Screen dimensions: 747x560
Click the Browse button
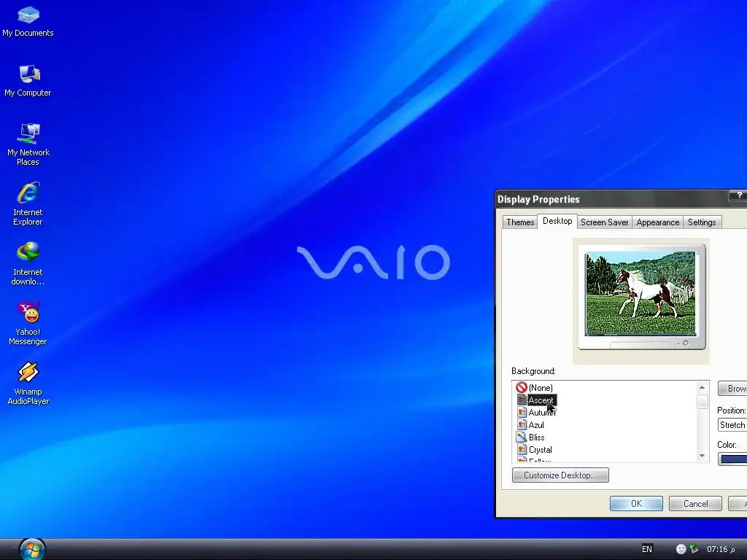pyautogui.click(x=732, y=389)
